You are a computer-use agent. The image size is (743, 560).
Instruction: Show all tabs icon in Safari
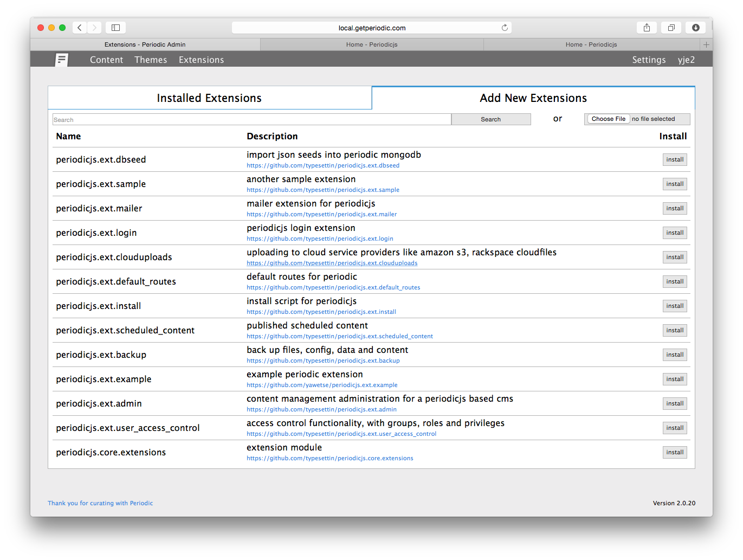point(671,28)
